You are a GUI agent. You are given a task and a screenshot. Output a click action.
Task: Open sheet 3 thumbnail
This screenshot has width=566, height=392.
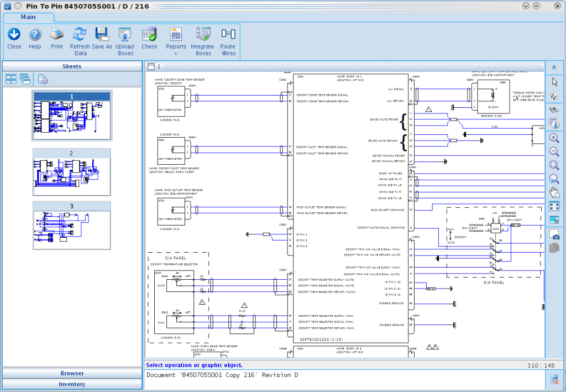[71, 226]
